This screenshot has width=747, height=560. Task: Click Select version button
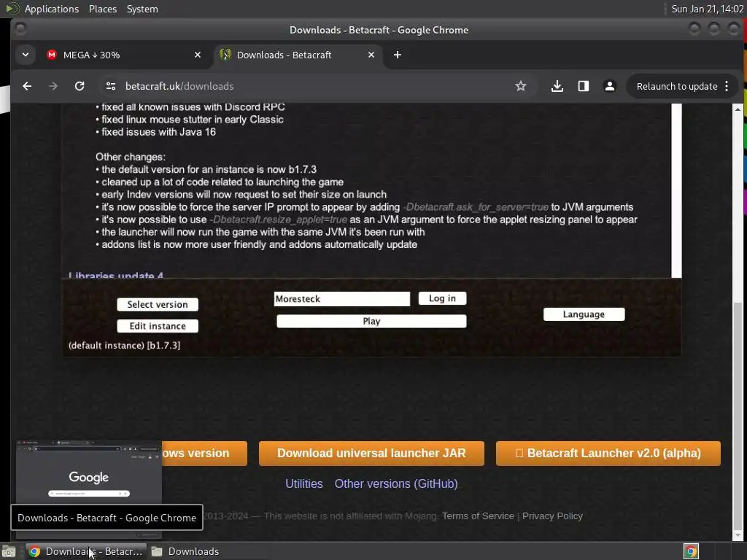click(158, 305)
